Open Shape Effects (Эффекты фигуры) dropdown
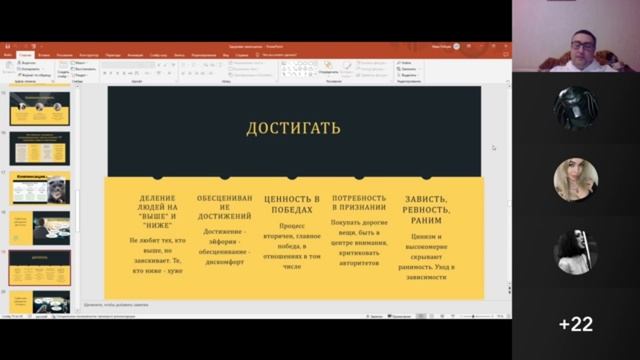 (x=372, y=75)
